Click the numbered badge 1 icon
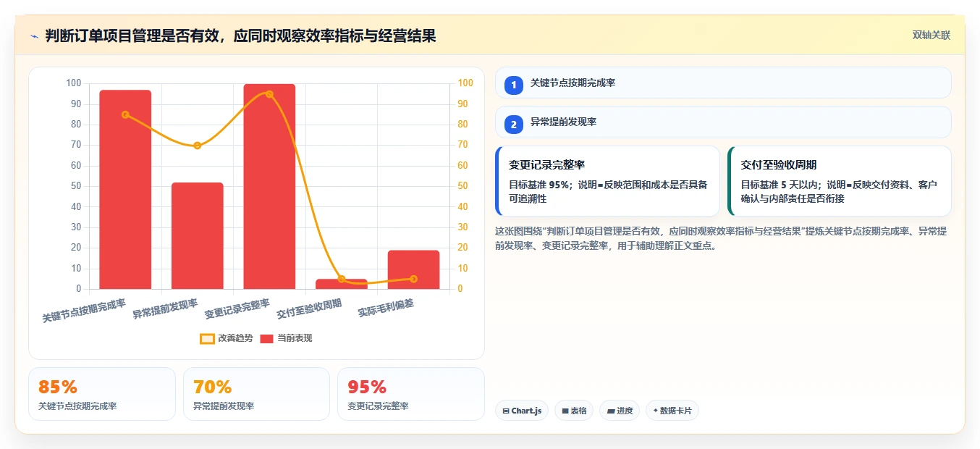The image size is (980, 449). (514, 85)
